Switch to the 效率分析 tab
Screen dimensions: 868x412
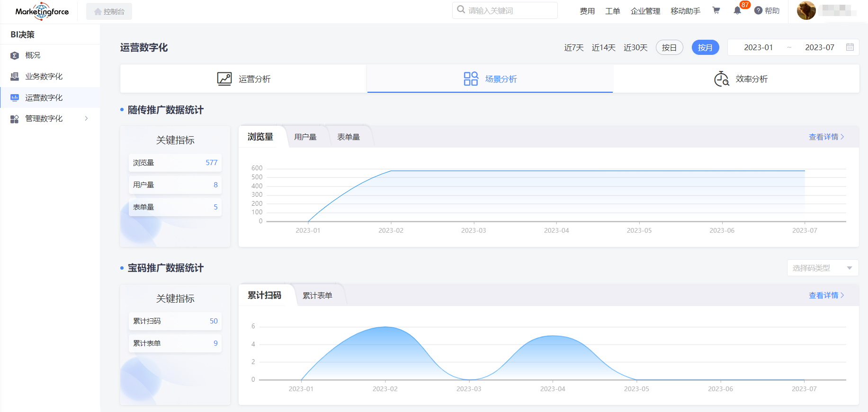click(741, 79)
